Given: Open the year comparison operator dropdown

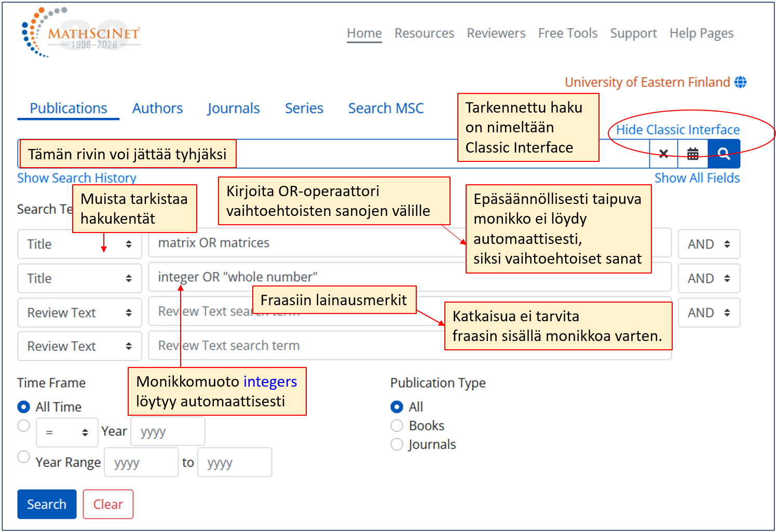Looking at the screenshot, I should point(67,432).
